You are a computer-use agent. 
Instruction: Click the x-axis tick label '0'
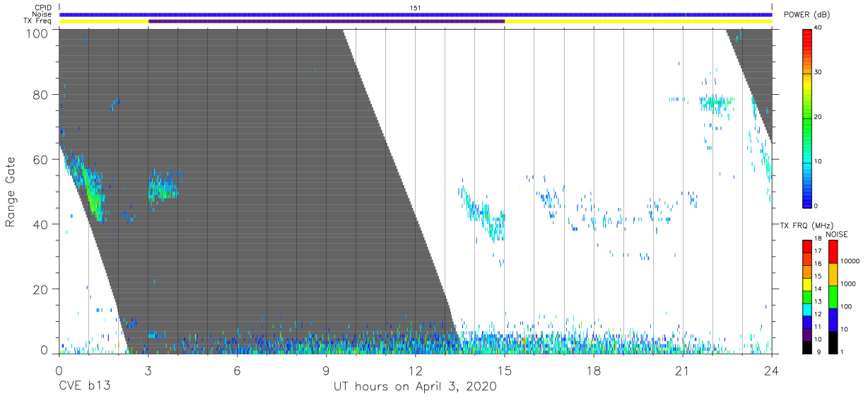click(59, 370)
